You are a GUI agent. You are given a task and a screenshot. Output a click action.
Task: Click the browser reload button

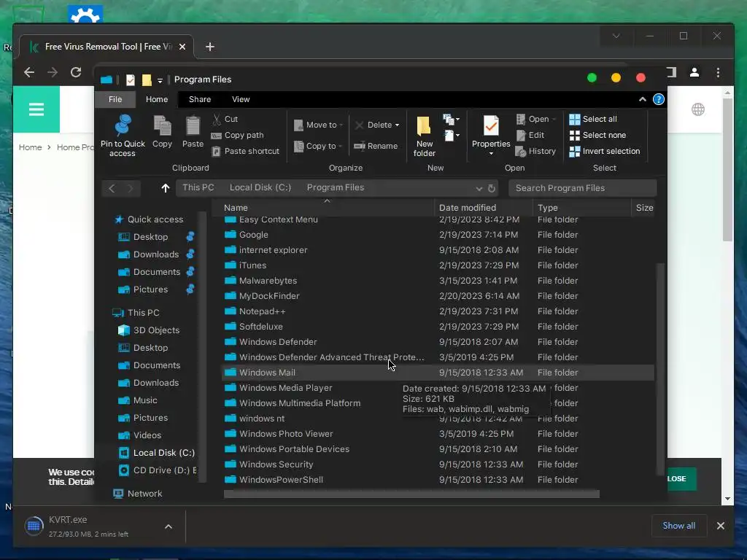point(76,72)
